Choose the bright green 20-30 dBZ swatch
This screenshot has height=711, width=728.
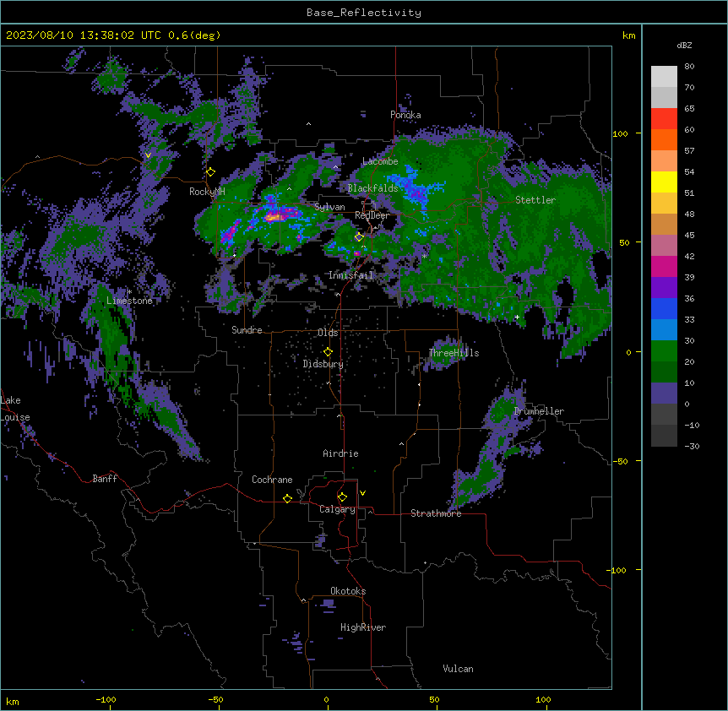click(x=664, y=351)
